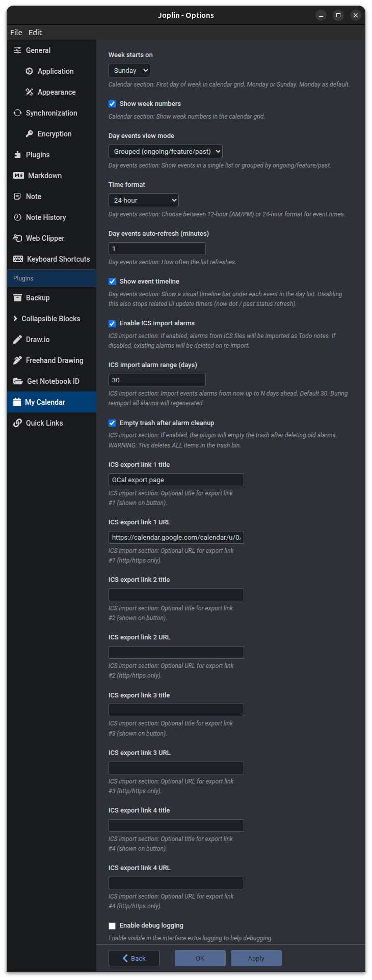Open Note History via its clock icon
The image size is (372, 980).
pyautogui.click(x=17, y=217)
